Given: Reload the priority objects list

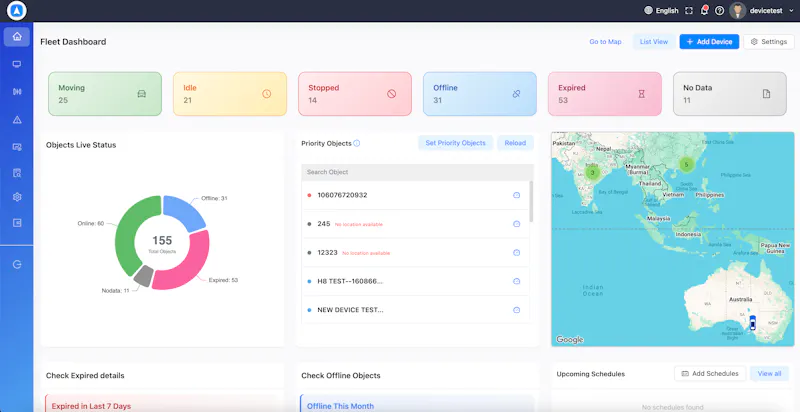Looking at the screenshot, I should coord(515,143).
